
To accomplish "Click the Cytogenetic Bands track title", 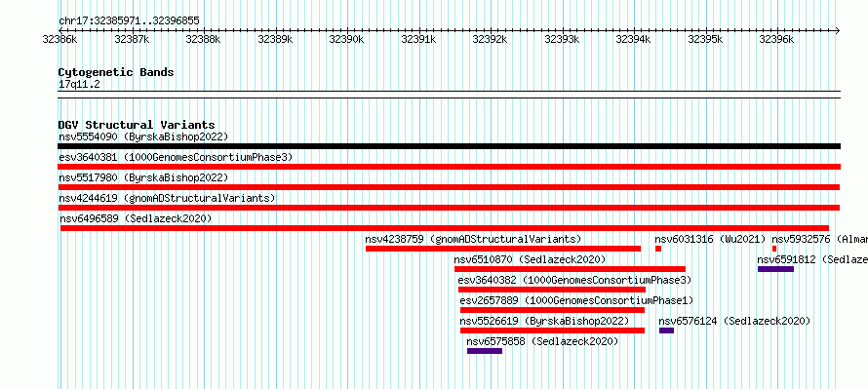I will pos(116,72).
